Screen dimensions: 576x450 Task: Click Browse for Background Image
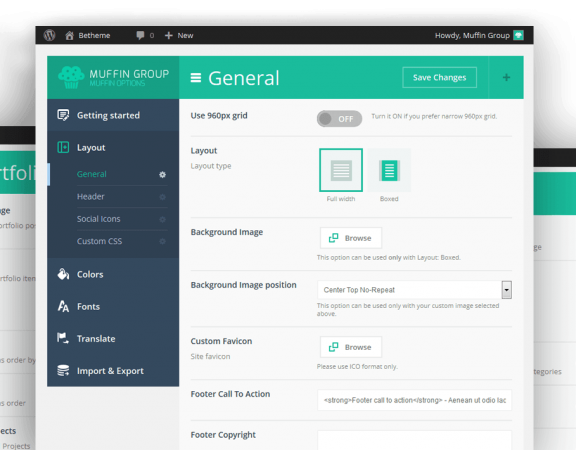(x=351, y=238)
